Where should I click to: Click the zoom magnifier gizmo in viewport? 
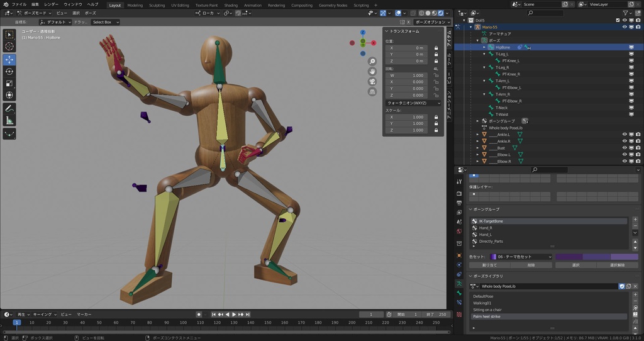click(x=372, y=62)
